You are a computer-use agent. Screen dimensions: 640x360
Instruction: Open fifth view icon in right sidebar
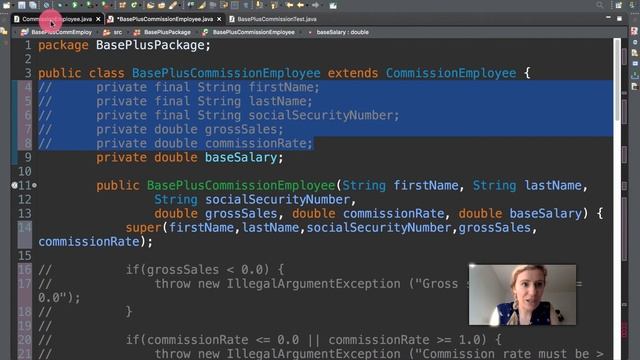click(634, 75)
